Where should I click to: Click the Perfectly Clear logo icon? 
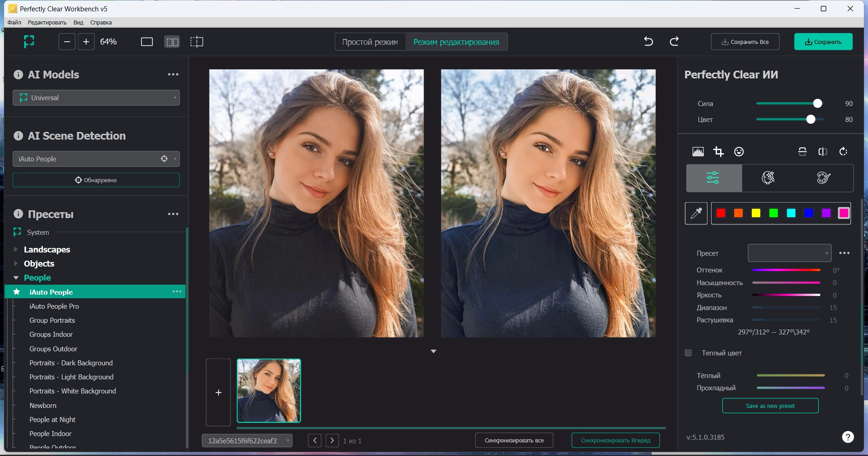(29, 42)
